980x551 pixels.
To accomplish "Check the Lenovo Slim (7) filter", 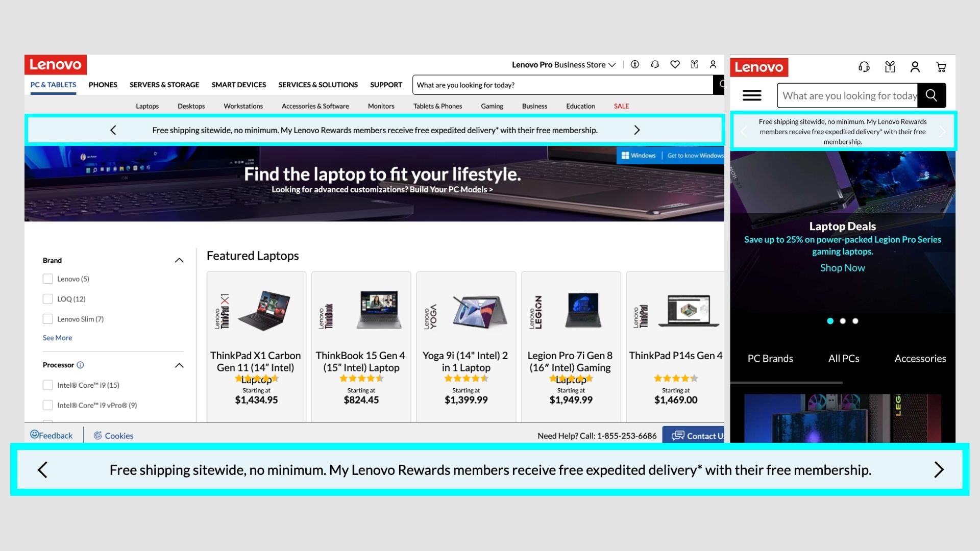I will point(48,319).
